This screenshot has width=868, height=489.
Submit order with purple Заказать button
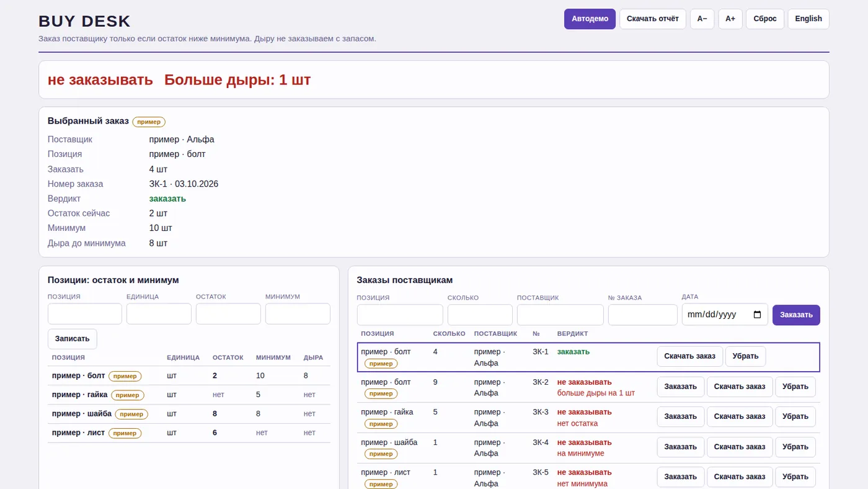point(796,315)
